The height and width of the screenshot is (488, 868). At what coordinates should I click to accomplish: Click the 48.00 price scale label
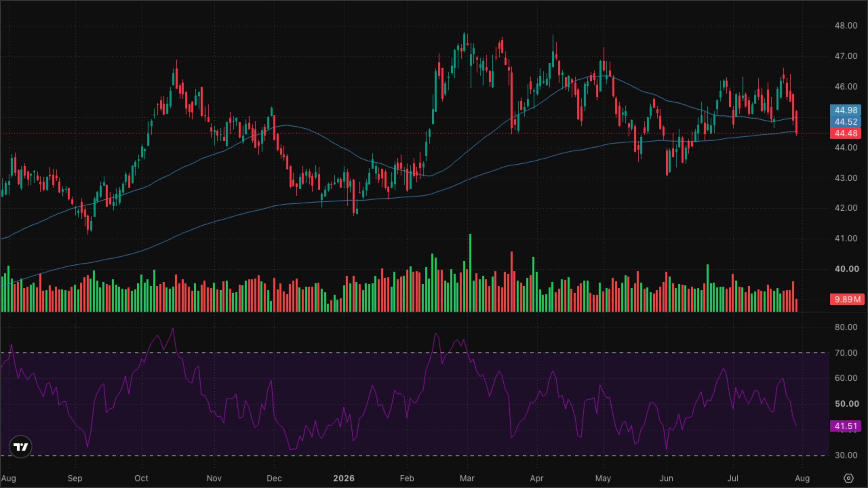coord(846,25)
